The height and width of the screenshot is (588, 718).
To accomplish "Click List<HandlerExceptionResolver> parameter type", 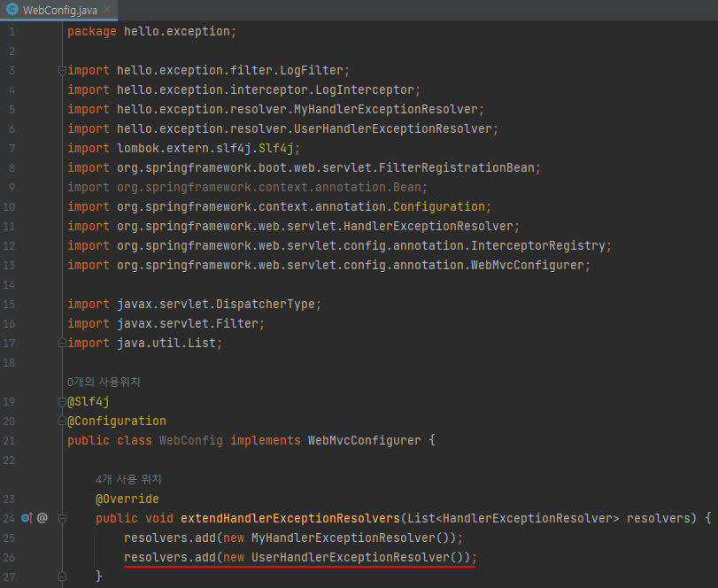I will [x=513, y=518].
